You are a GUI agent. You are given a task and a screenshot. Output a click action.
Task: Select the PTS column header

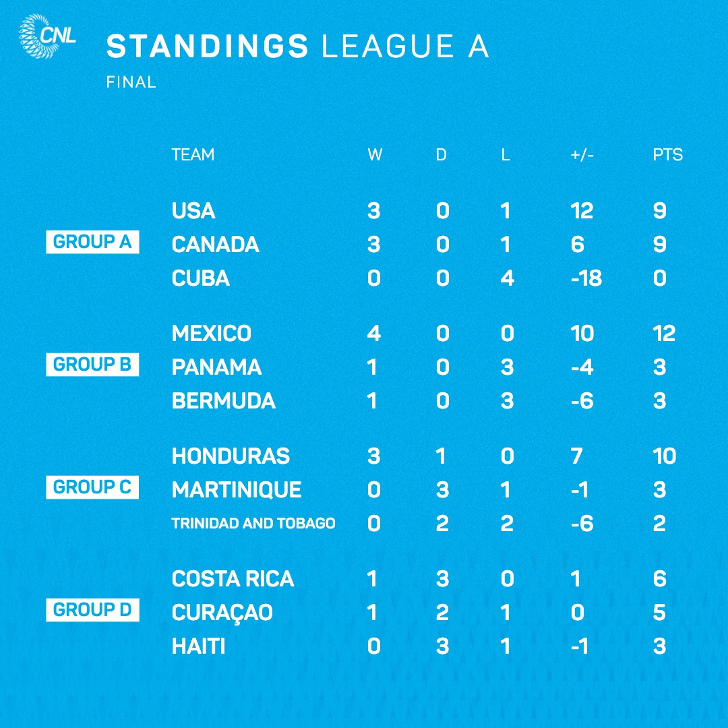coord(667,154)
